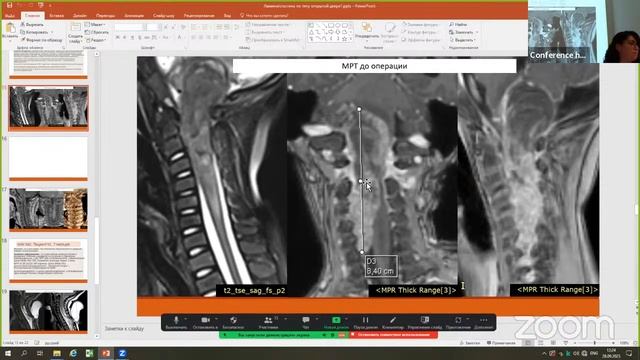Expand the shapes gallery More arrow

351,39
